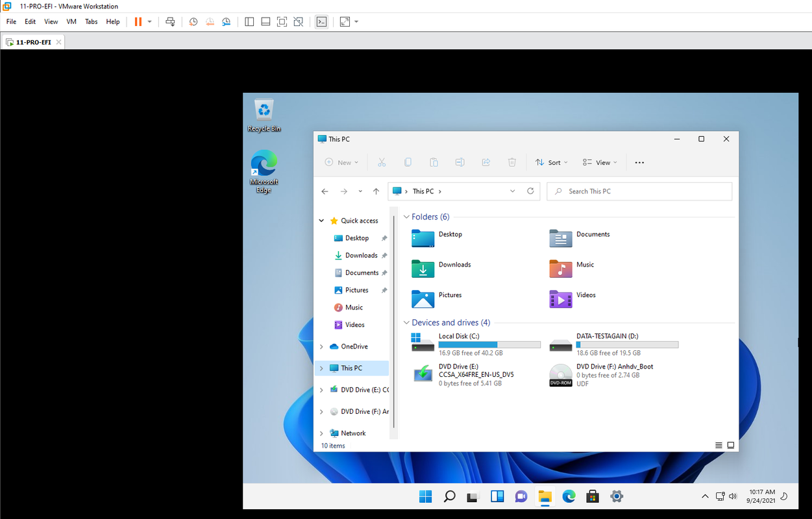Toggle the thumbnail bar view icon
Screen dimensions: 812x519
[x=265, y=21]
